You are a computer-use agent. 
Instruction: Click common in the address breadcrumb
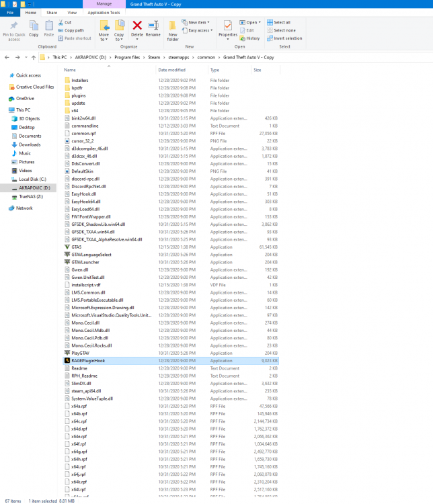206,57
